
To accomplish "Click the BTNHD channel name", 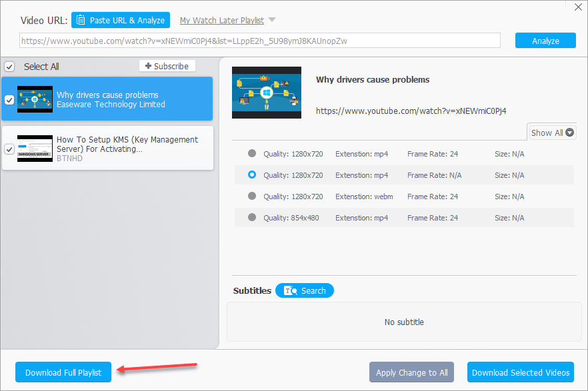I will pos(69,159).
